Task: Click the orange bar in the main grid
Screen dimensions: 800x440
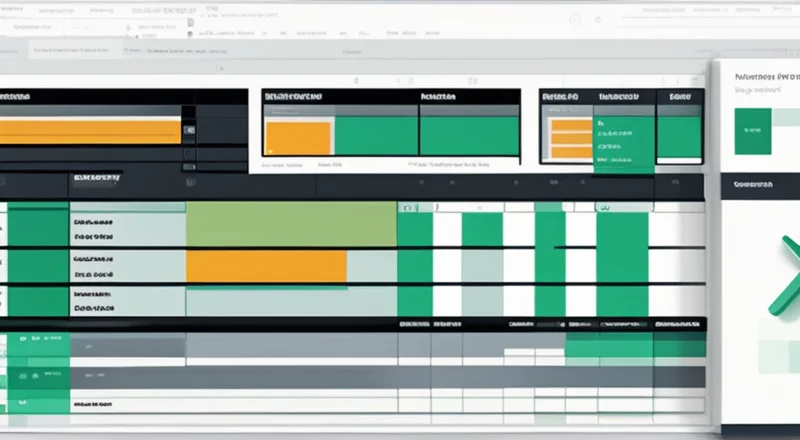Action: 266,266
